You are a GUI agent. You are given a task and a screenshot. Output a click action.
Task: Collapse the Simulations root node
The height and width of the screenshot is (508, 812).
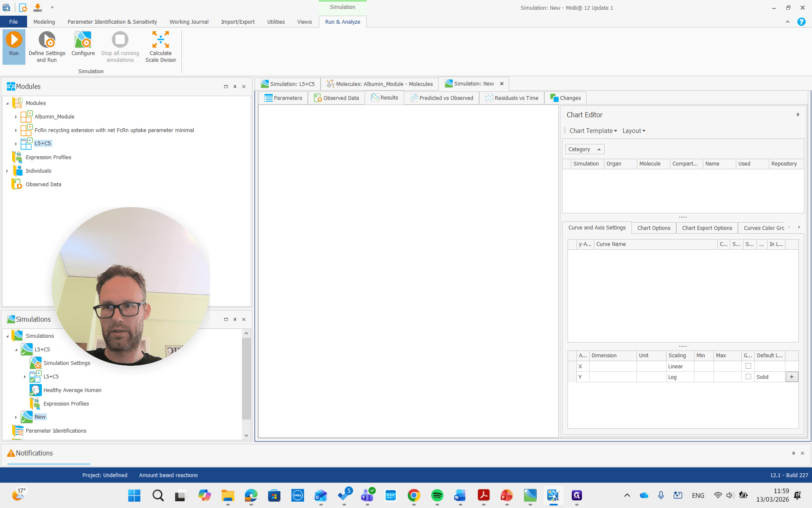(x=7, y=336)
